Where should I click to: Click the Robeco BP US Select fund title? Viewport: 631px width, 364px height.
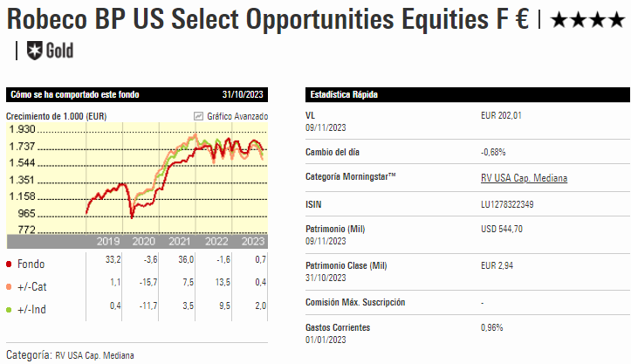click(x=267, y=19)
